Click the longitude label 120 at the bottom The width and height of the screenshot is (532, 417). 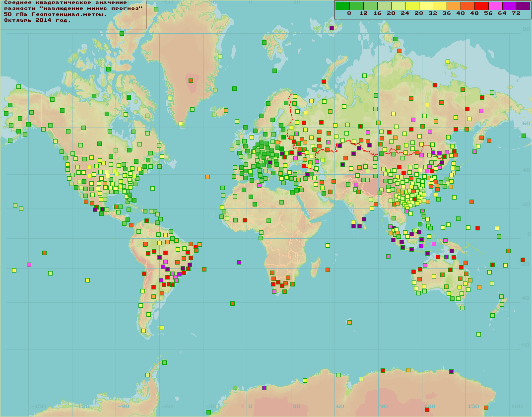tap(430, 407)
